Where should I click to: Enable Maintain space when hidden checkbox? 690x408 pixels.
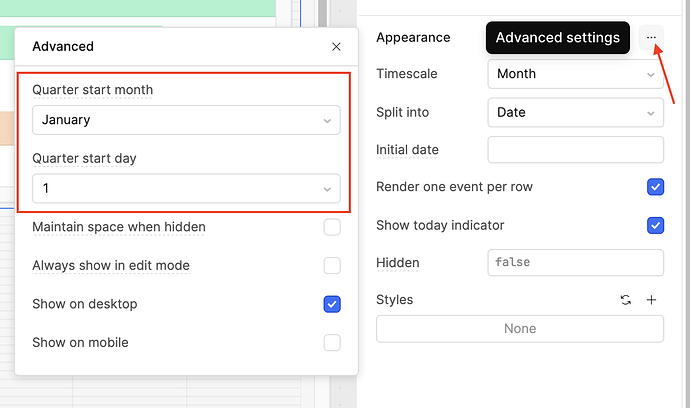[x=332, y=227]
